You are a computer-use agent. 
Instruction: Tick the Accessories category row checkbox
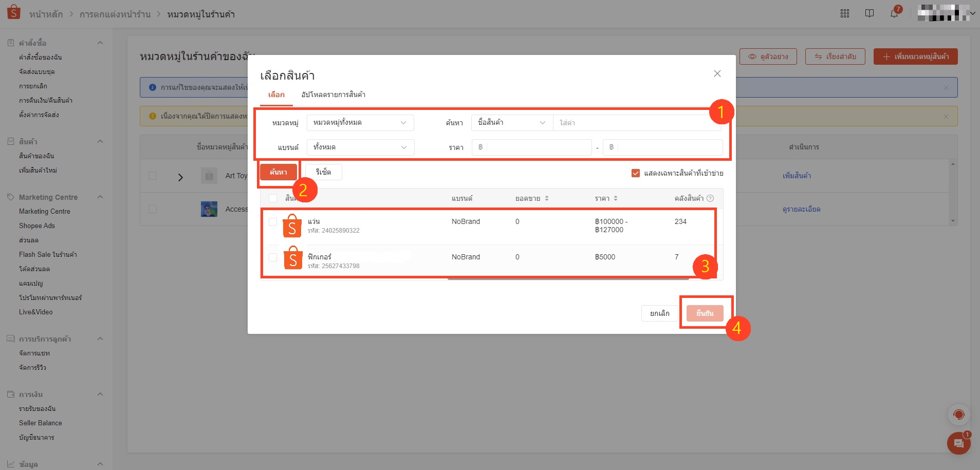point(153,209)
